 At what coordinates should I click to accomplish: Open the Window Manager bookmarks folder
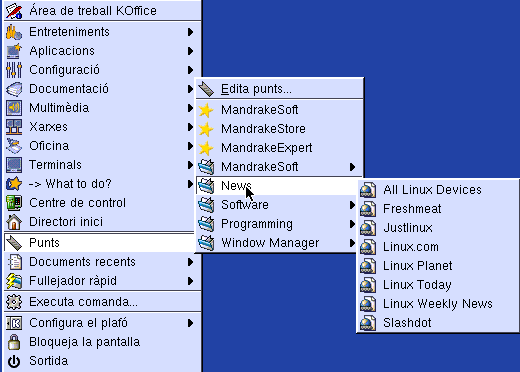point(277,243)
